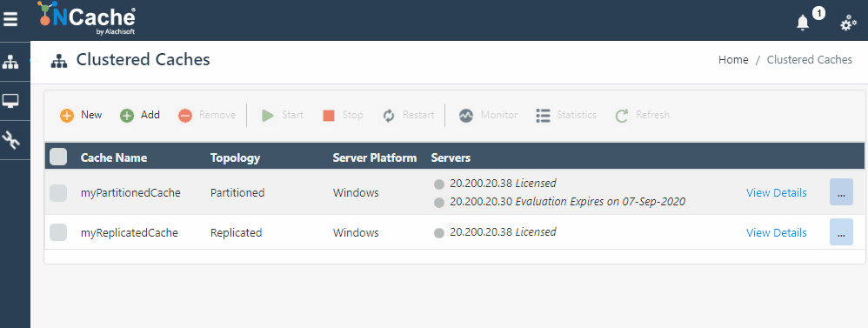Open the hamburger menu
Screen dimensions: 868x328
pos(10,19)
